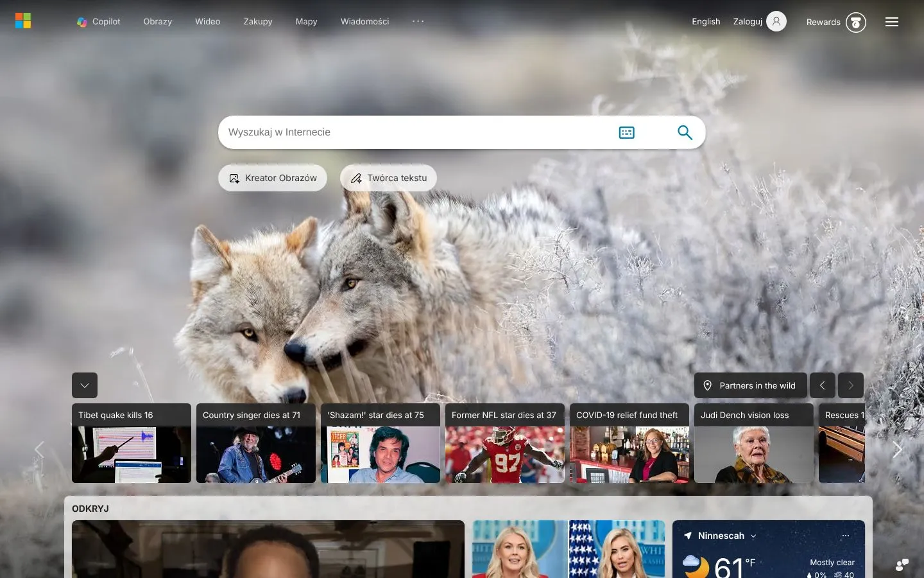
Task: Open the Wideo tab
Action: coord(208,21)
